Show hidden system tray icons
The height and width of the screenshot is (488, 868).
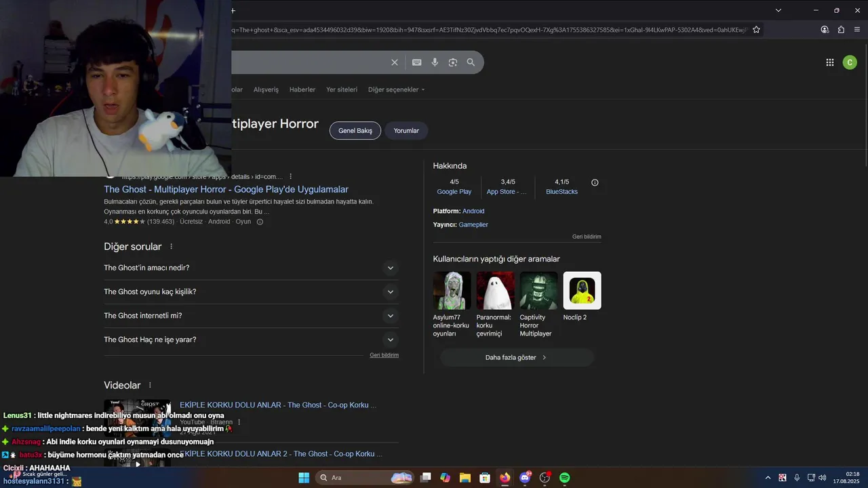pos(768,478)
